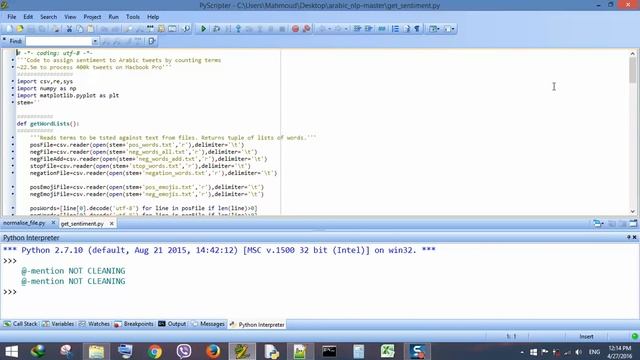Close the normalise_file.py tab
Screen dimensions: 640x360
(x=53, y=223)
